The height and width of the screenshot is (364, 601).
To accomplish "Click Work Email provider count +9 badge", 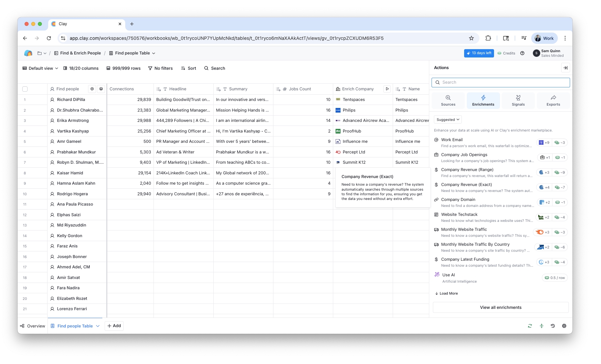I will coord(544,143).
